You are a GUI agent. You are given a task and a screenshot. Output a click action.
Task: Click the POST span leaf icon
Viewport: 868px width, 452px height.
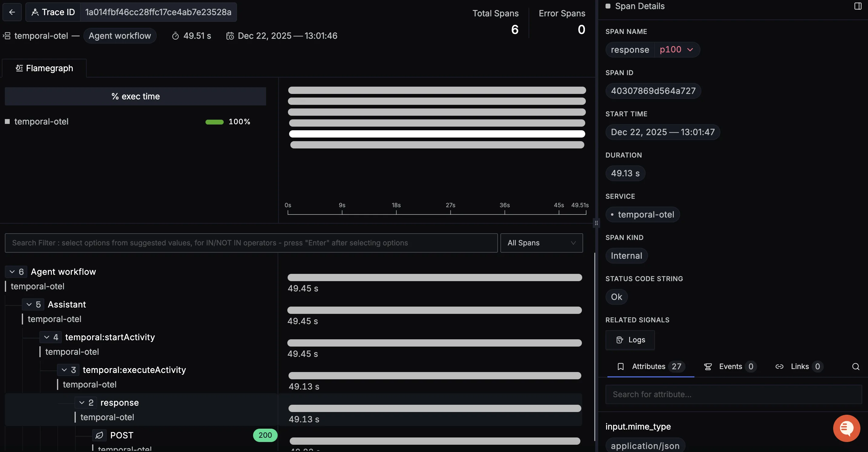(x=99, y=435)
